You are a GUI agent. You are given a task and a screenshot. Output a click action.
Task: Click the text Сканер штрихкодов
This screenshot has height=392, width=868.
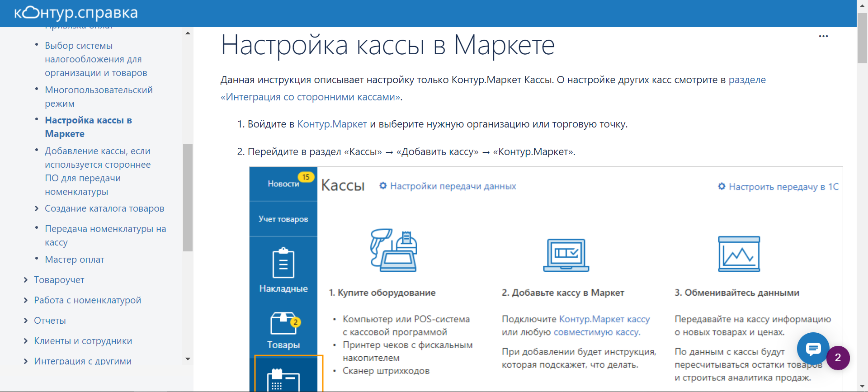point(386,371)
